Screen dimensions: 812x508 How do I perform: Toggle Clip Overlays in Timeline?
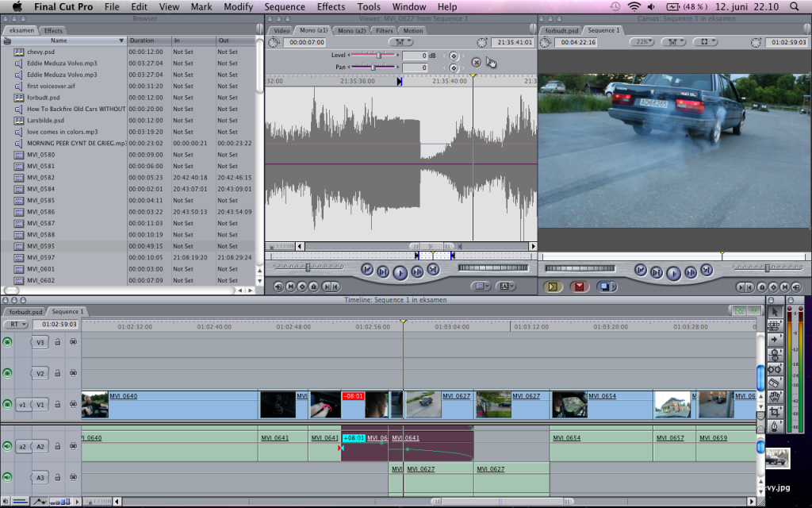[x=39, y=502]
